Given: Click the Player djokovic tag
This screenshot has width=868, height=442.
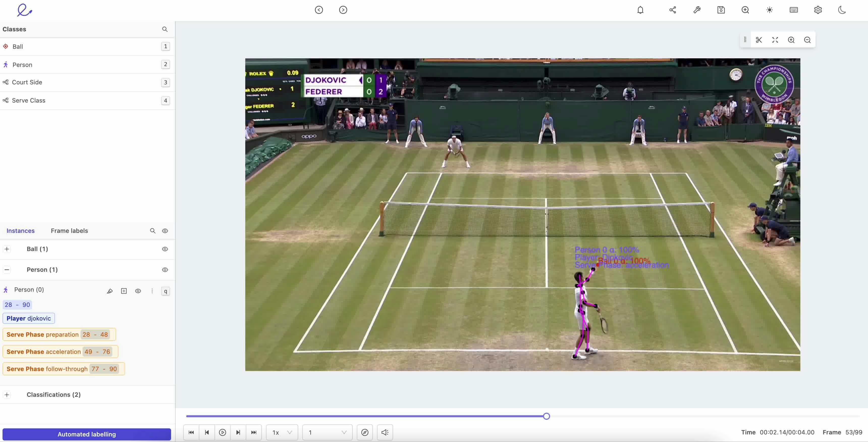Looking at the screenshot, I should [x=29, y=318].
